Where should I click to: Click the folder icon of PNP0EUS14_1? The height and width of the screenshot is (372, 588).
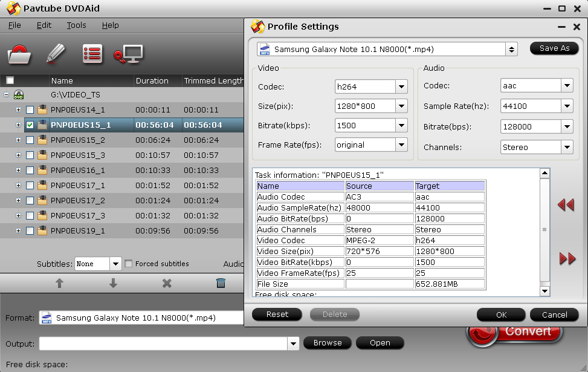(42, 109)
